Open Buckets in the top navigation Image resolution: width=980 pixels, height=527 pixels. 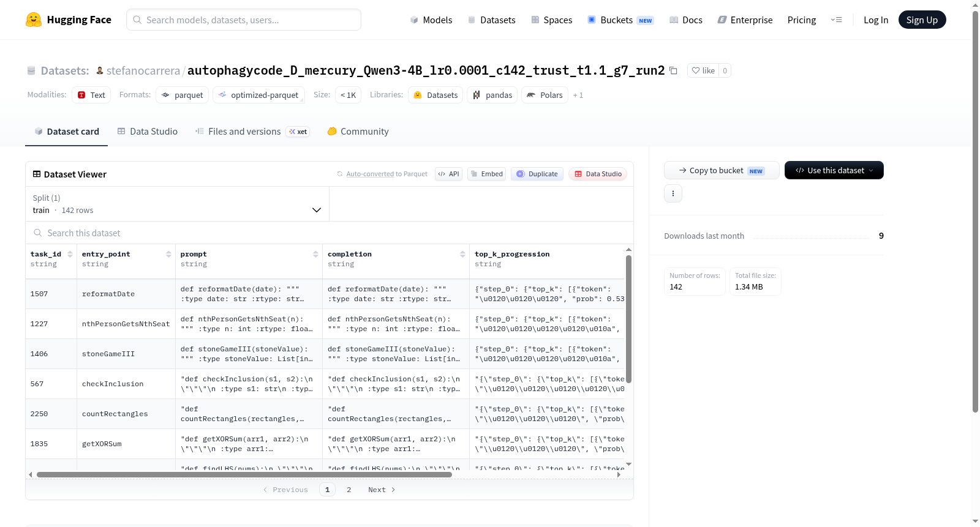point(620,20)
